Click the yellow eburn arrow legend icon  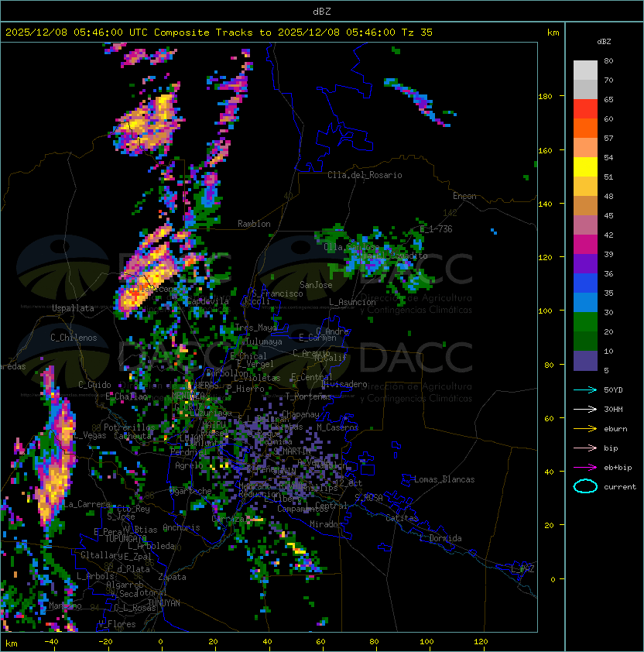click(x=585, y=429)
